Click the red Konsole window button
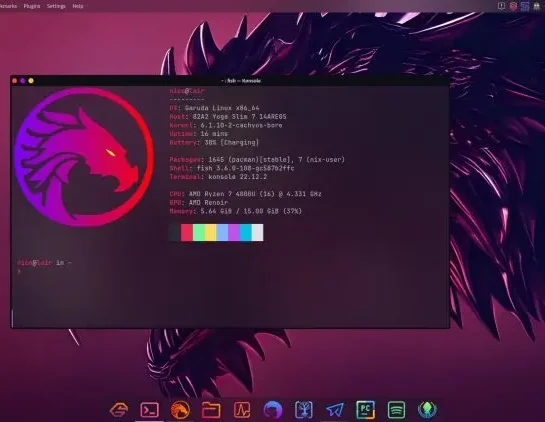Viewport: 545px width, 422px height. tap(14, 81)
